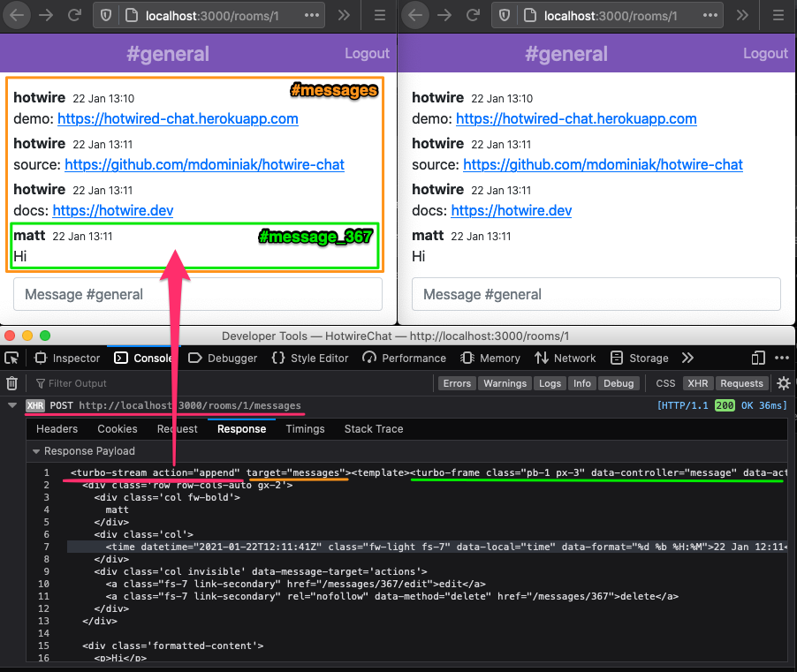Open the Response tab of the request
Screen dimensions: 797x672
241,429
